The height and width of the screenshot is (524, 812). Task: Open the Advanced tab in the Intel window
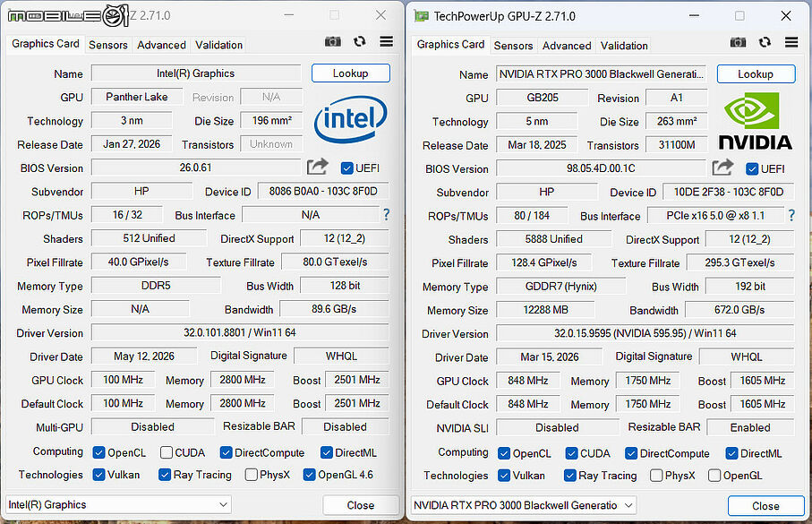point(161,45)
